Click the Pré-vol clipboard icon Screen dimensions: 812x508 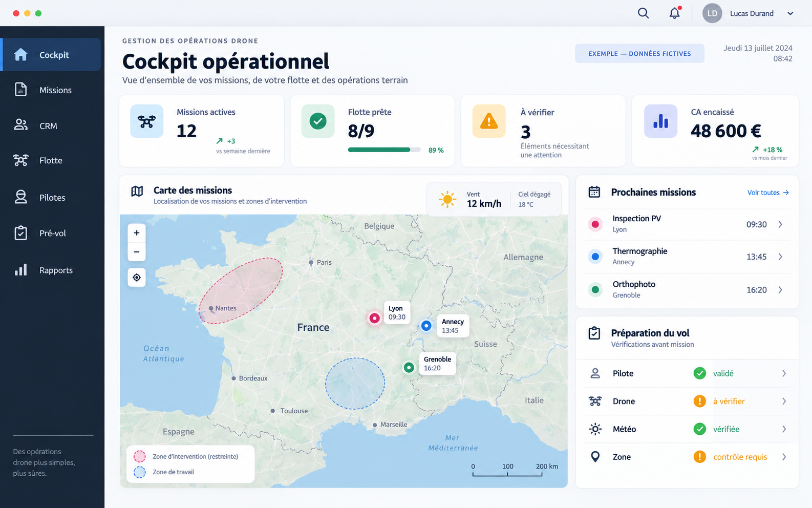click(x=20, y=233)
